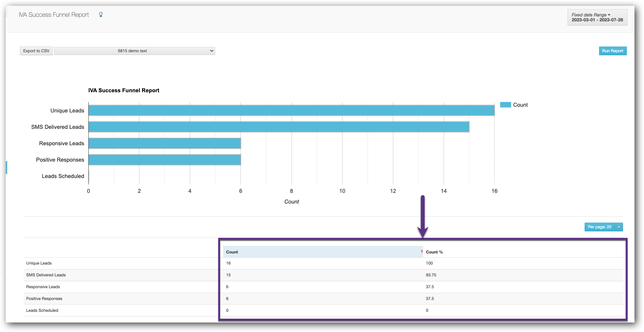The image size is (644, 332).
Task: Select the Positive Responses table row label
Action: click(x=44, y=298)
